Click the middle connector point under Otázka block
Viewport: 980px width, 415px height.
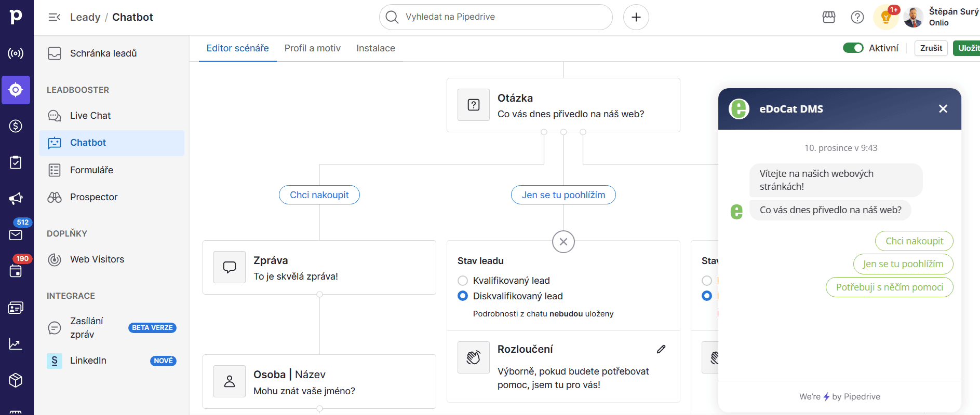[563, 132]
